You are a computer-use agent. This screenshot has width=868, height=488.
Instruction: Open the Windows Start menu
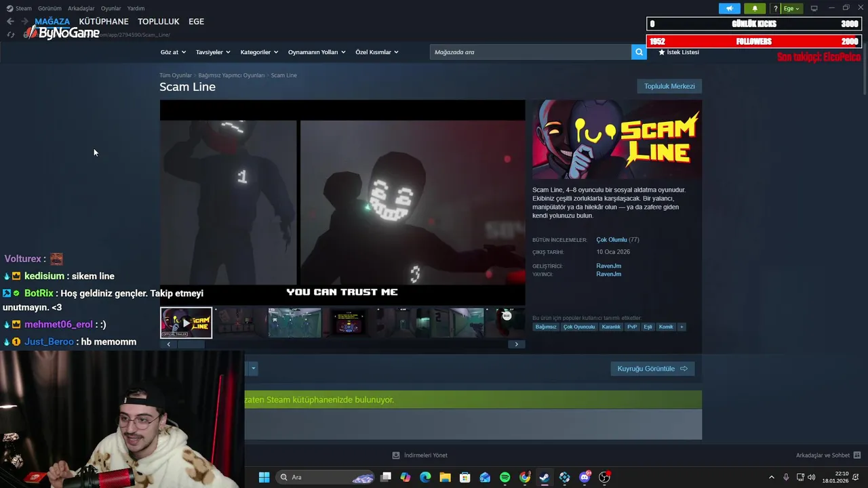click(x=264, y=477)
